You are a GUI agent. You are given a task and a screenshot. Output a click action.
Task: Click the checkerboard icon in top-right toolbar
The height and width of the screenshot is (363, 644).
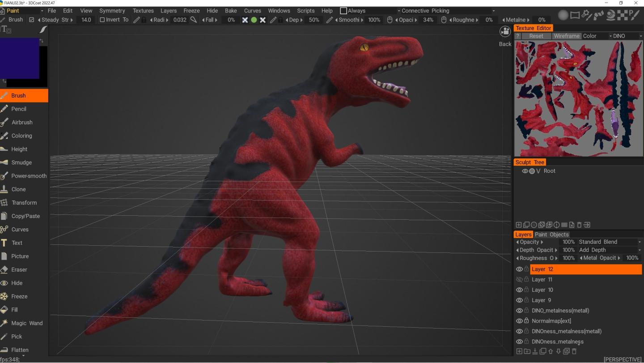[623, 15]
